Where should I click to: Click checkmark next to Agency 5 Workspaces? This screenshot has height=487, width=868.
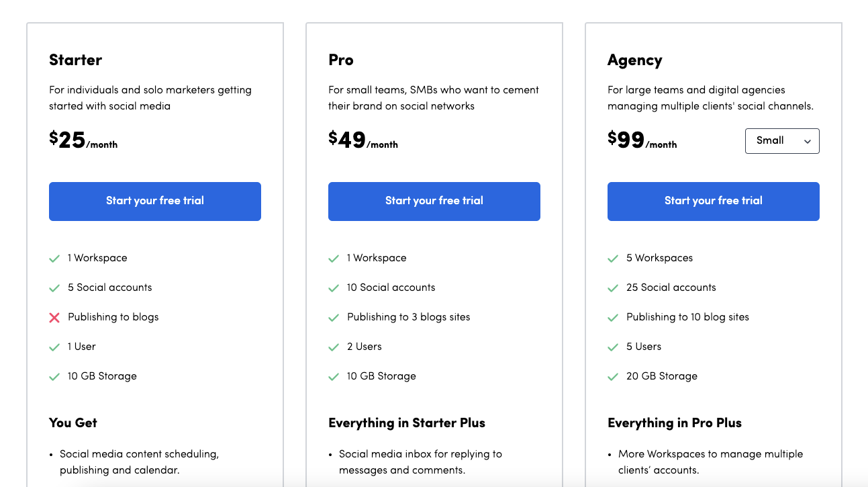pos(613,258)
